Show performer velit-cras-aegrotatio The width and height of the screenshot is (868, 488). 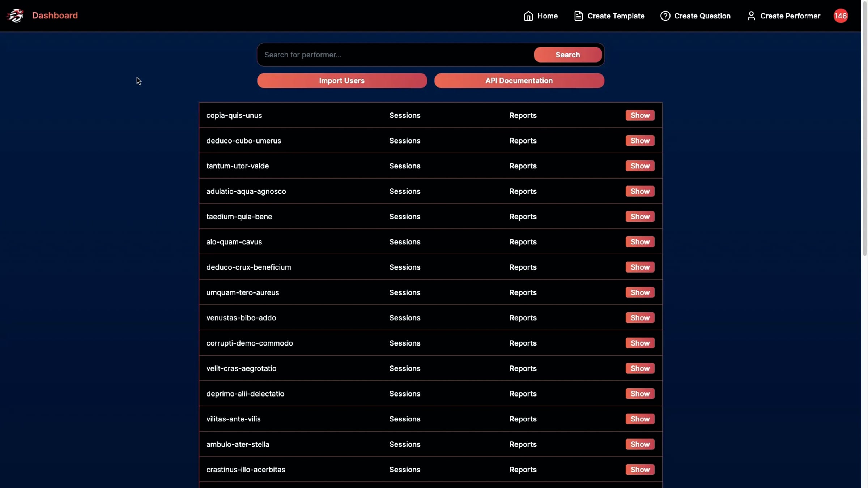coord(640,368)
